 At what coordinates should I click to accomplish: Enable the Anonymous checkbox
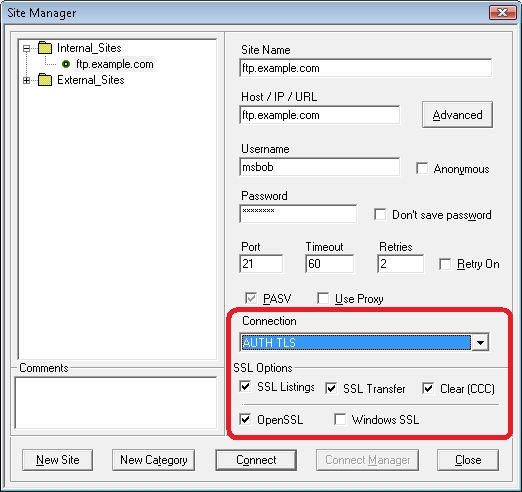click(x=422, y=168)
